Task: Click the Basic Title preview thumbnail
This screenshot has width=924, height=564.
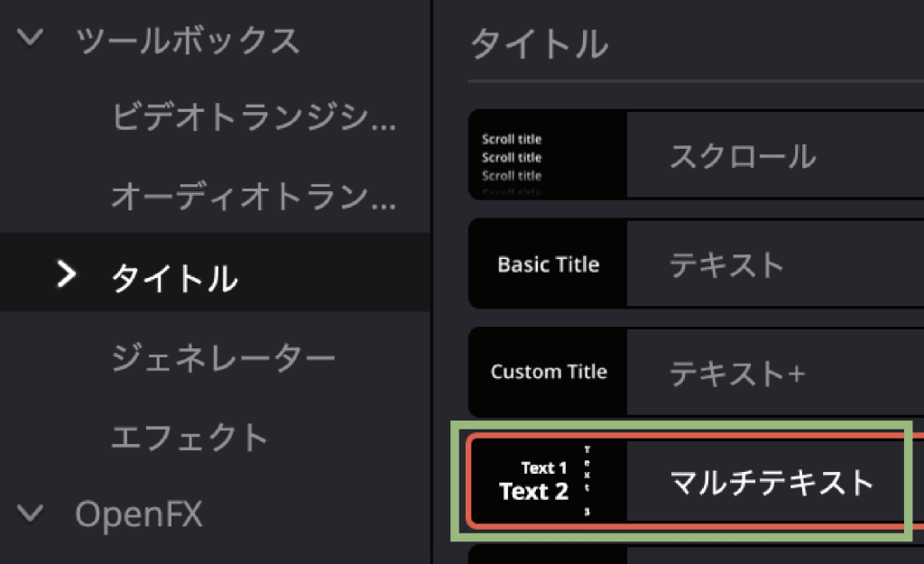Action: (x=548, y=265)
